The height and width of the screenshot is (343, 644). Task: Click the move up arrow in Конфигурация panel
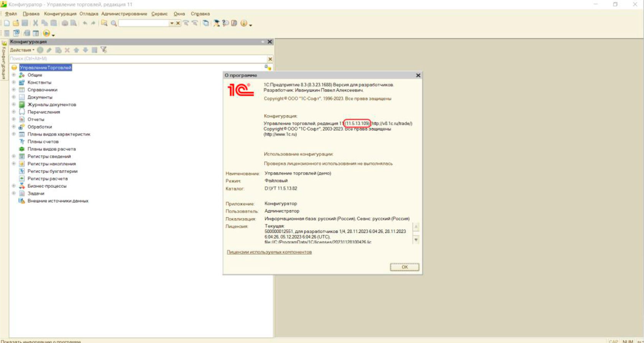pyautogui.click(x=76, y=50)
